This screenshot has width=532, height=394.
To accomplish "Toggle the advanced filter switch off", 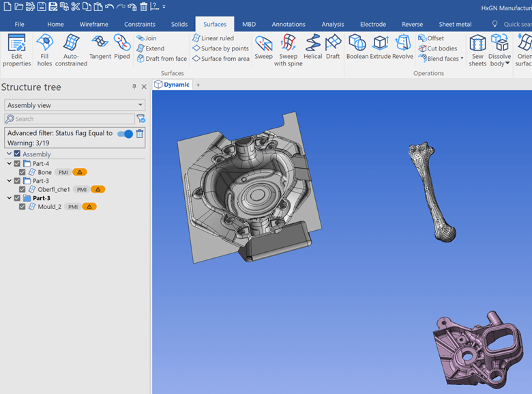I will [125, 134].
